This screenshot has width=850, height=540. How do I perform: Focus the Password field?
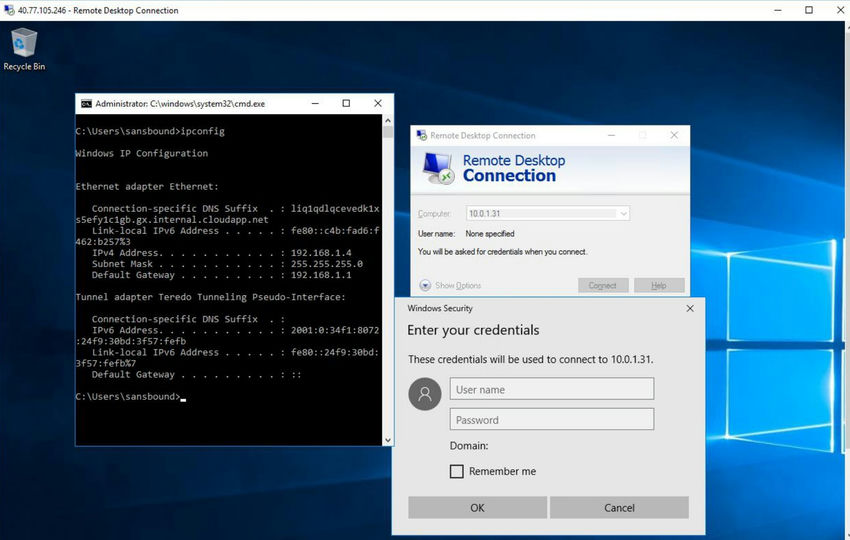[552, 420]
